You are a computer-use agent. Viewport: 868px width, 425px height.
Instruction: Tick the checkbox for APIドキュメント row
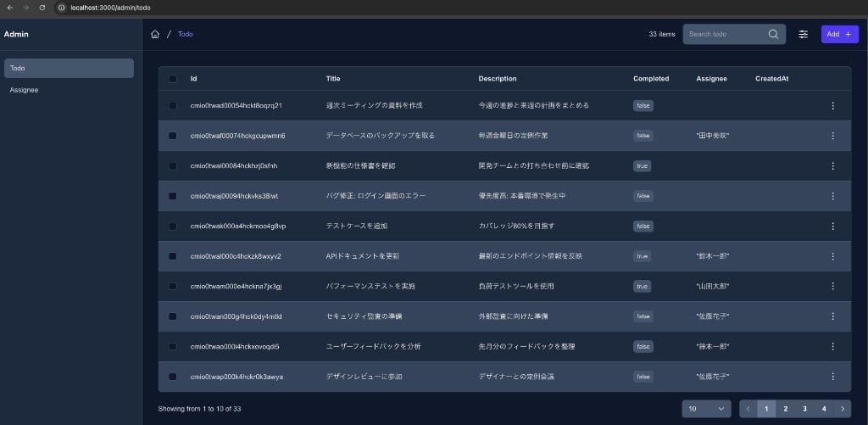[x=173, y=256]
